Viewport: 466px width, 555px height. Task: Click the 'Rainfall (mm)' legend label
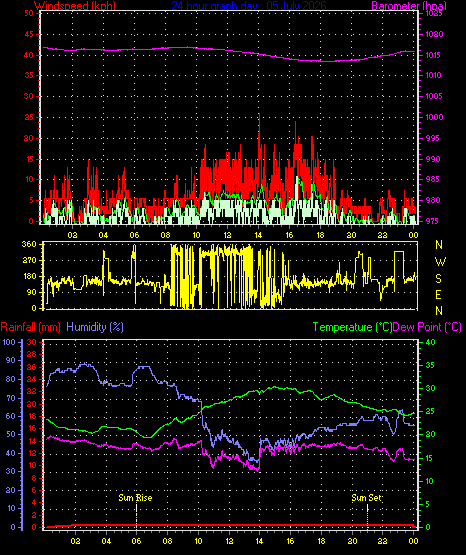pos(30,327)
